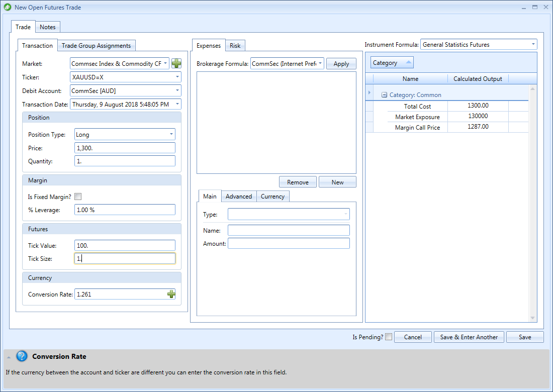Open the Trade Group Assignments tab

(x=97, y=45)
